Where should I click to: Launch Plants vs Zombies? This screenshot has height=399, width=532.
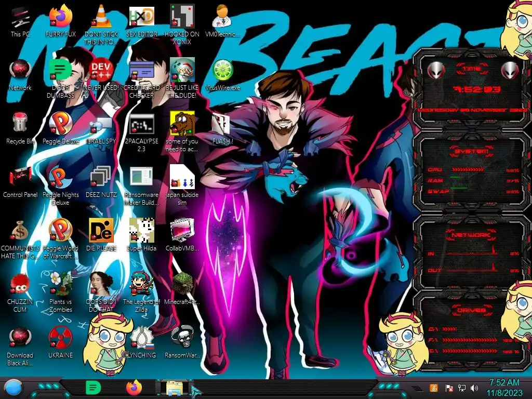tap(60, 293)
